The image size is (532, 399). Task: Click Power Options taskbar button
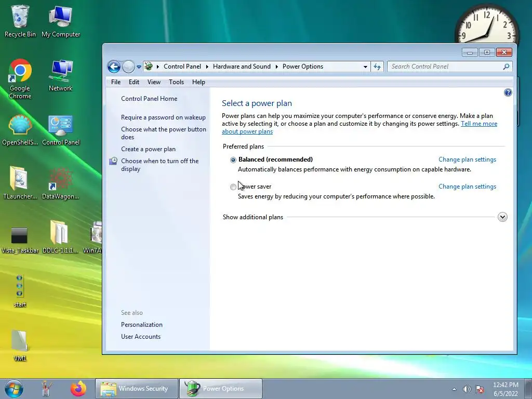[220, 389]
